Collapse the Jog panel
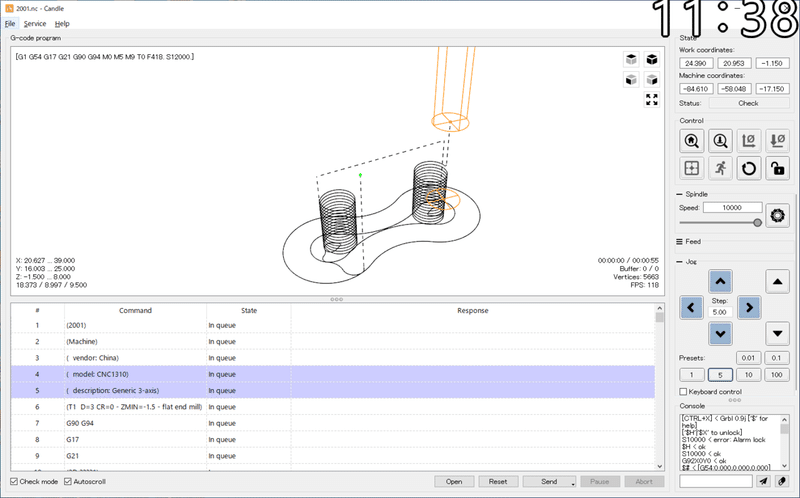 [679, 261]
